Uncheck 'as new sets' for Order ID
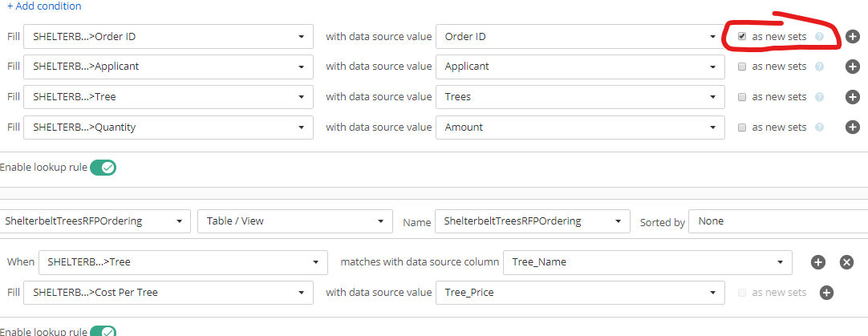Image resolution: width=868 pixels, height=336 pixels. point(742,37)
